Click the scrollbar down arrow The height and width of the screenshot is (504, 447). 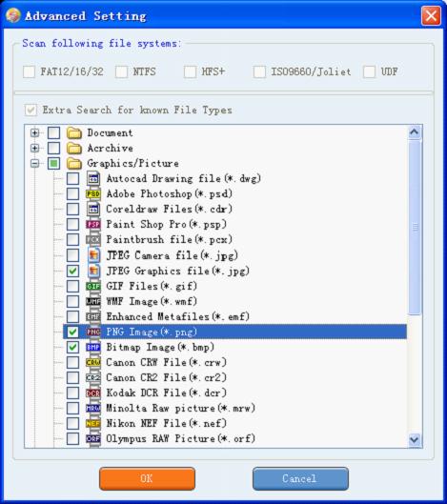pos(415,439)
